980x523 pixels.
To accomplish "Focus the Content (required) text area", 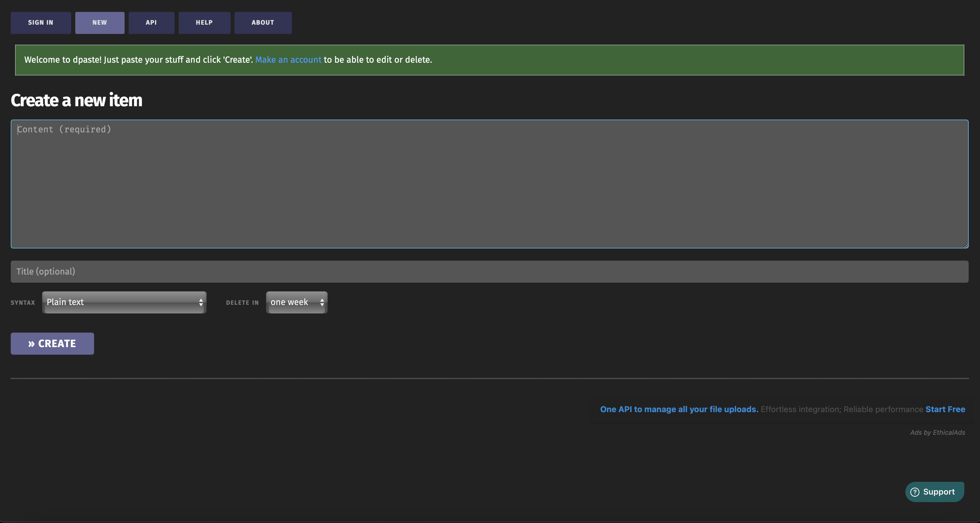I will (490, 184).
